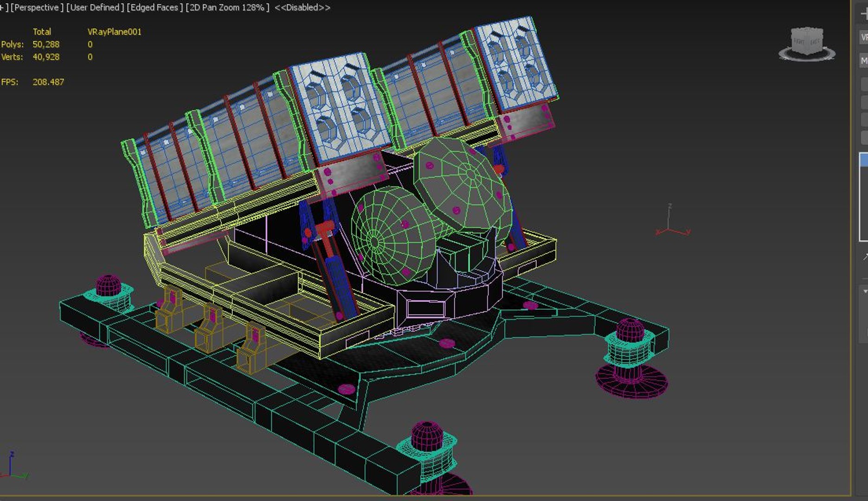Click the first blank modifier set button
Viewport: 868px width, 501px height.
tap(865, 84)
